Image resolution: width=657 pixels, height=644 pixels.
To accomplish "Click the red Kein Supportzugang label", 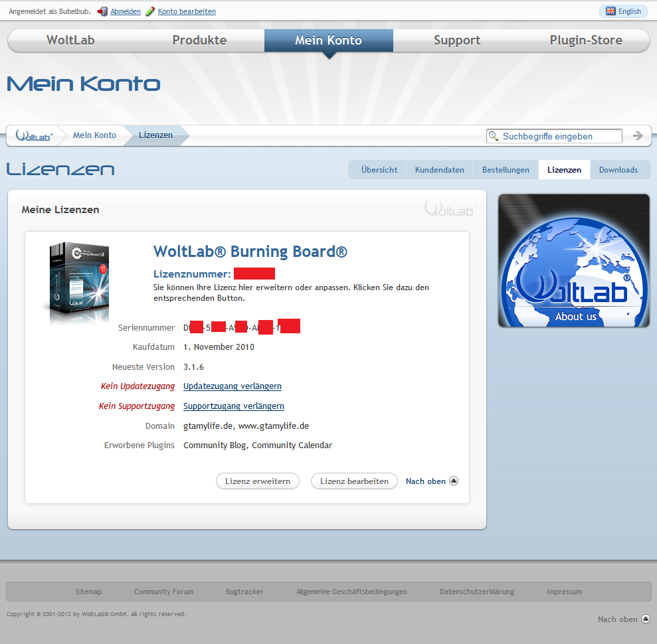I will click(137, 406).
